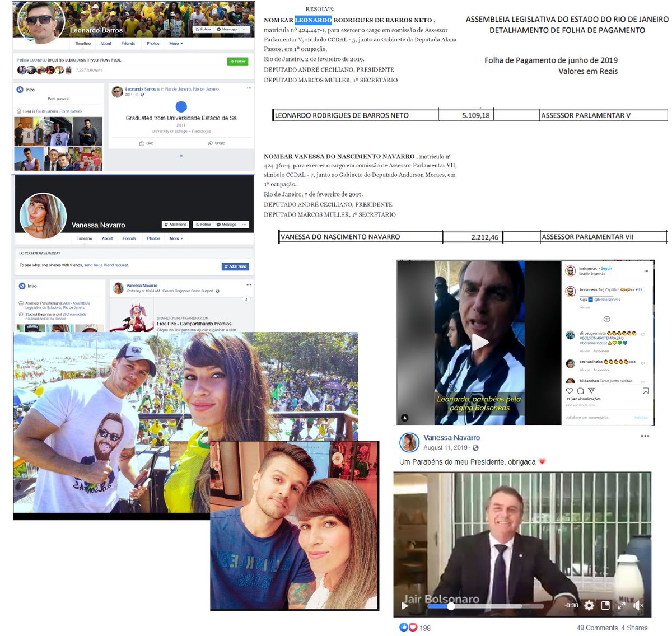Click send her a friend request link
This screenshot has width=672, height=636.
click(x=106, y=265)
